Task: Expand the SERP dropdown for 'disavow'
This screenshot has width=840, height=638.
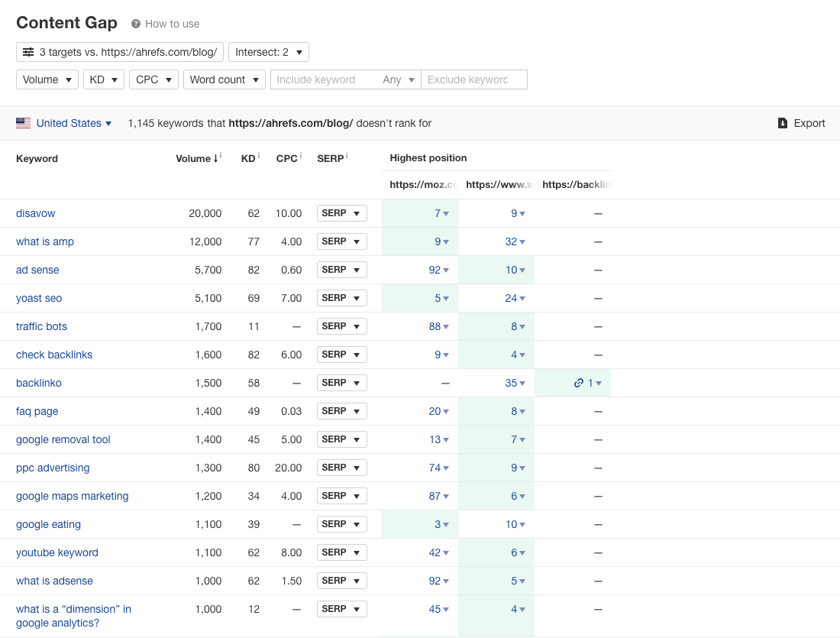Action: point(341,212)
